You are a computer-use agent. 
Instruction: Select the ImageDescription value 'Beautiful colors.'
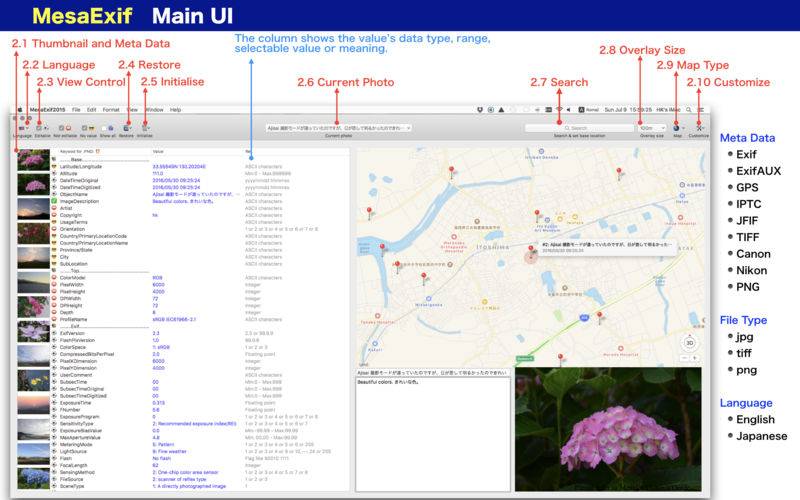183,201
